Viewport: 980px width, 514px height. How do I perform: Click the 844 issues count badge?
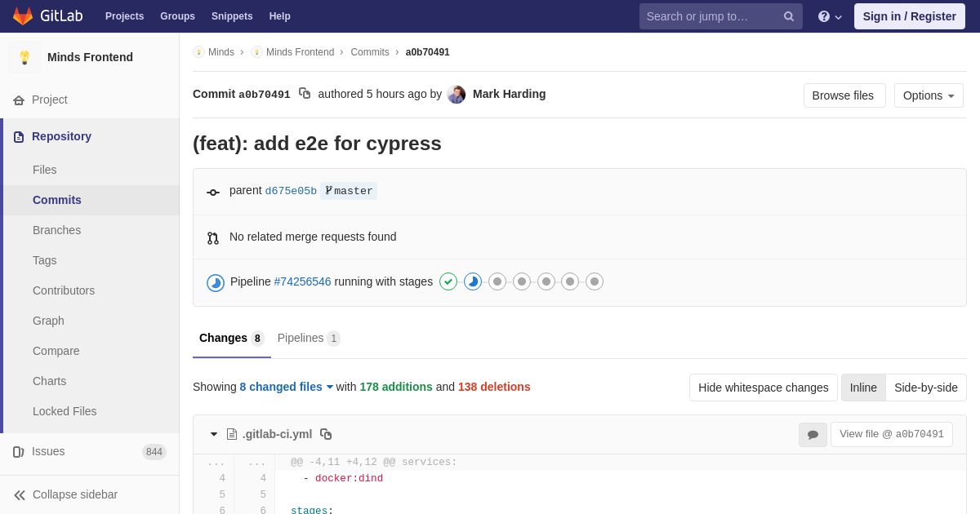pyautogui.click(x=154, y=452)
